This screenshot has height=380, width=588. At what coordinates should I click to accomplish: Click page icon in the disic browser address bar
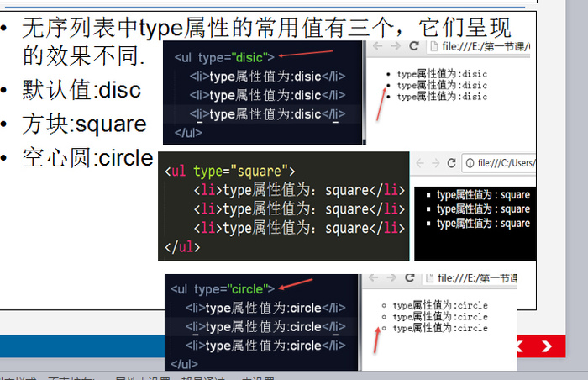pyautogui.click(x=431, y=47)
